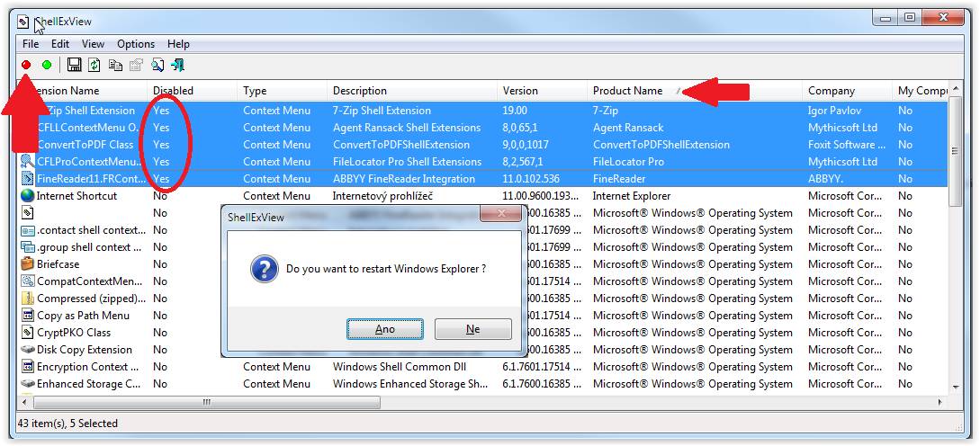The height and width of the screenshot is (446, 980).
Task: Click the horizontal scrollbar right arrow
Action: pos(941,403)
